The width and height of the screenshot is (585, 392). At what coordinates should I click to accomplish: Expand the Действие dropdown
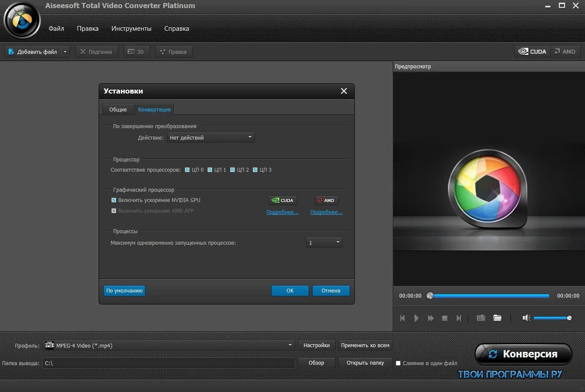(x=211, y=137)
